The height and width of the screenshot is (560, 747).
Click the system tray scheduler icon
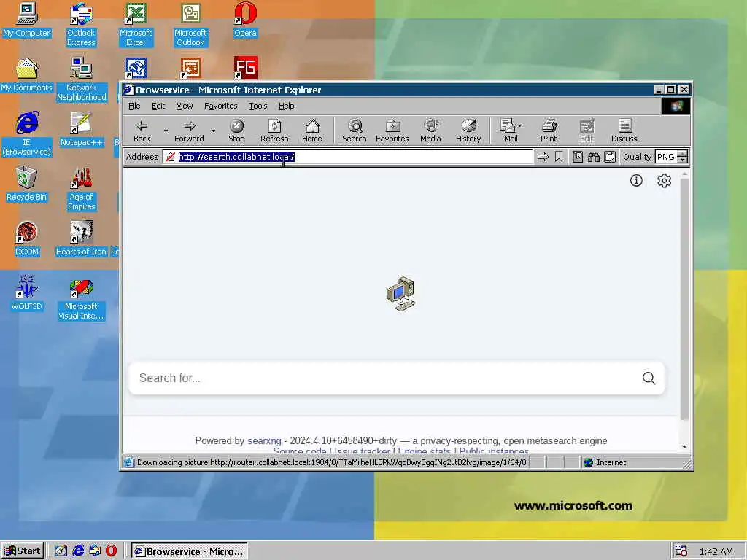point(681,551)
